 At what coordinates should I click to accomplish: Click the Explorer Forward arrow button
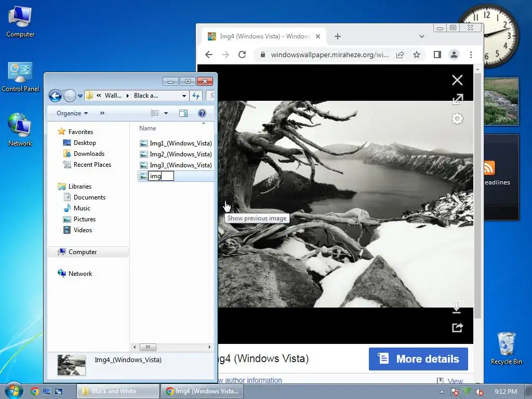[70, 96]
